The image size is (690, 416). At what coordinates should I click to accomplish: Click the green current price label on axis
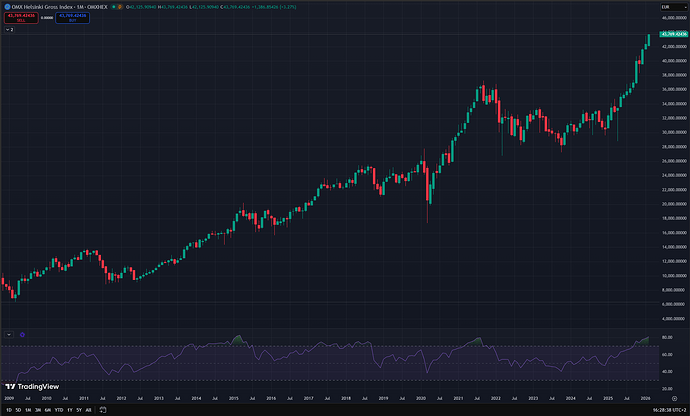point(674,34)
